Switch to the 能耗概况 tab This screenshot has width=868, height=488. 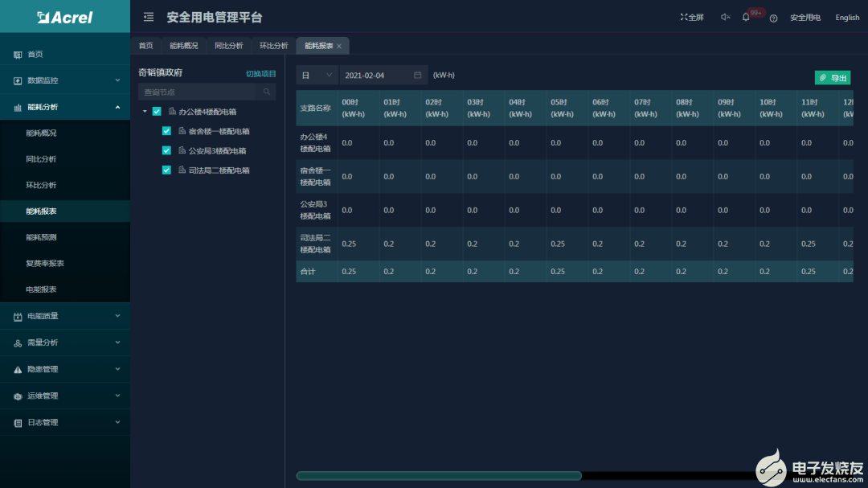pyautogui.click(x=183, y=45)
